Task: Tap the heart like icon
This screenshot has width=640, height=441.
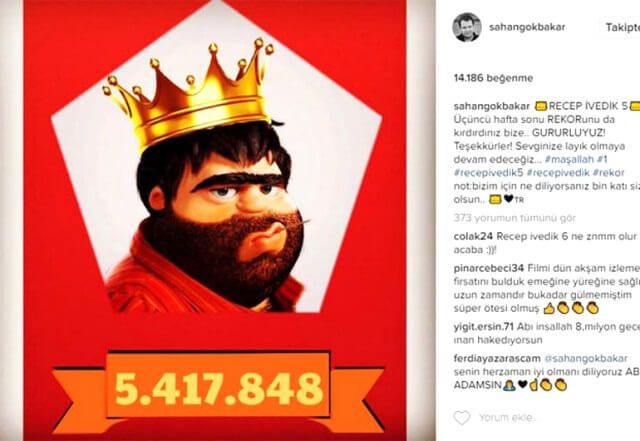Action: [x=462, y=417]
